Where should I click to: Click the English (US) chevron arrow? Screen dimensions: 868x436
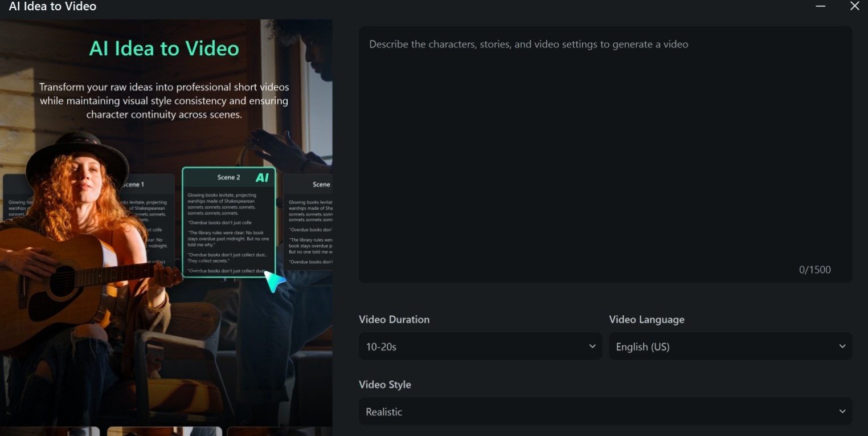pos(842,347)
